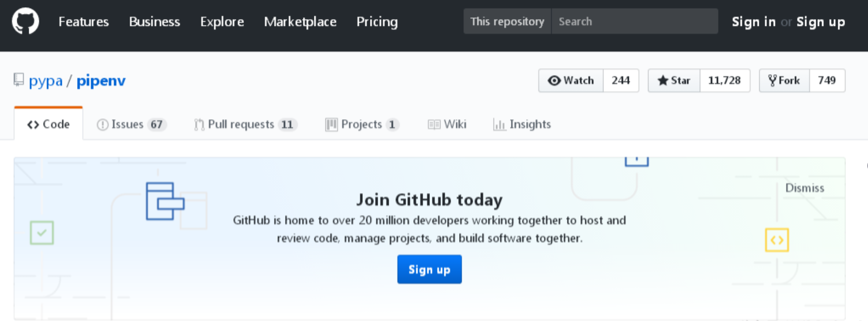This screenshot has width=868, height=321.
Task: Click the Pull requests count badge 11
Action: [x=287, y=125]
